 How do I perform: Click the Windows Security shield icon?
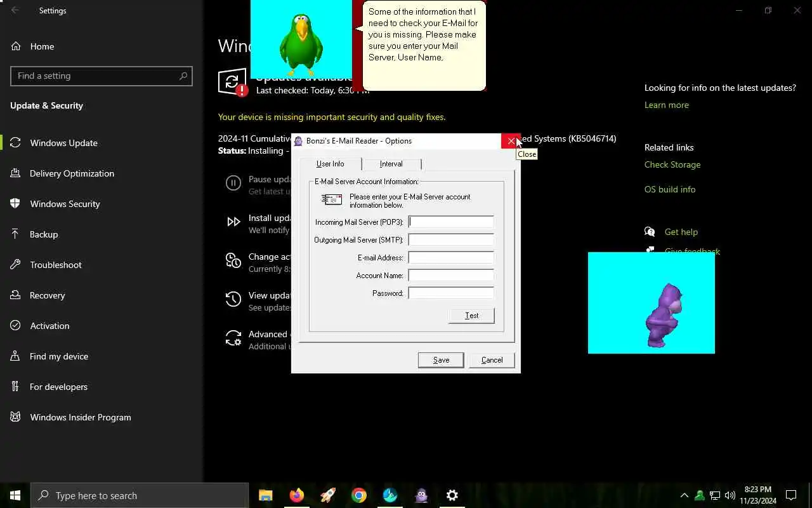tap(15, 204)
